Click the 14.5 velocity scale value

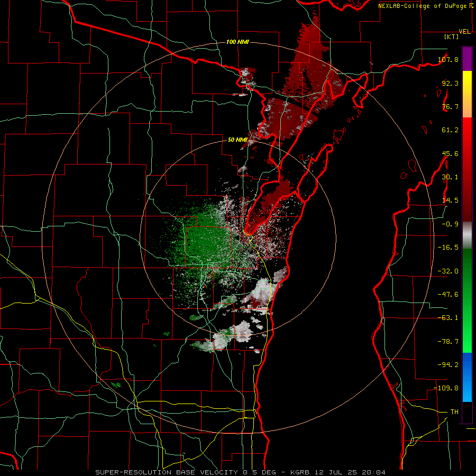coord(450,200)
